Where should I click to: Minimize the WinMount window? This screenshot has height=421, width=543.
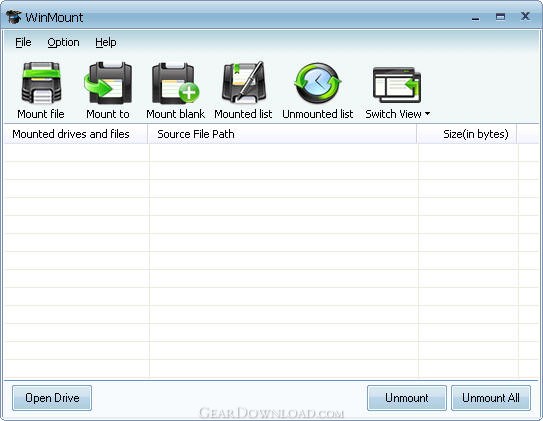pos(475,18)
